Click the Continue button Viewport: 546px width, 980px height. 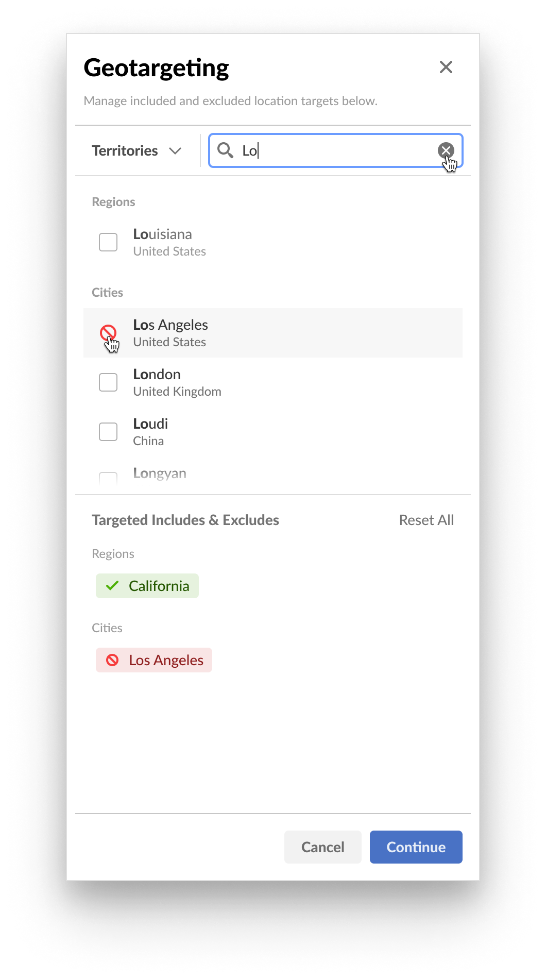pyautogui.click(x=416, y=847)
